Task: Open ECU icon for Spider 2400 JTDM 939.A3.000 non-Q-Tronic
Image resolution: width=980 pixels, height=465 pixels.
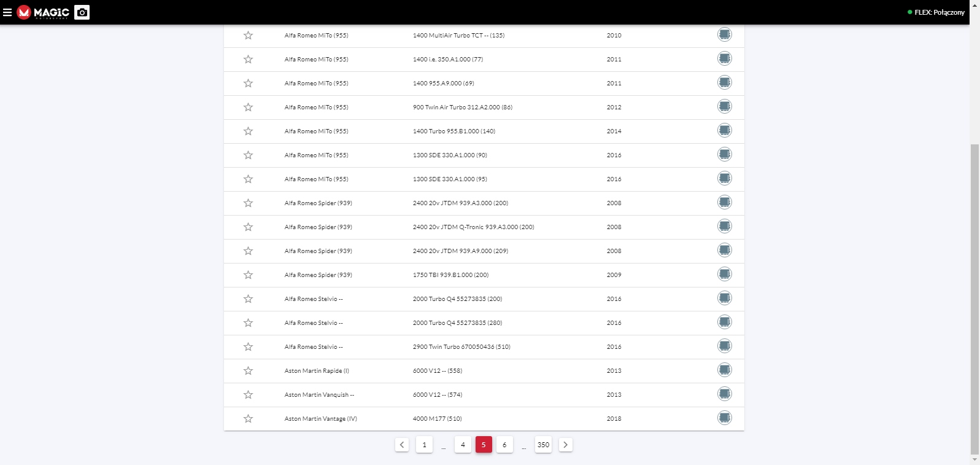Action: [x=725, y=202]
